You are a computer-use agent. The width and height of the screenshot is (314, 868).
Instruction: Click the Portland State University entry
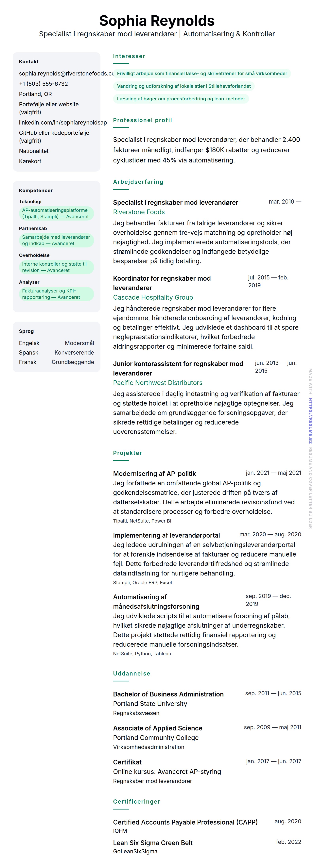[x=150, y=704]
